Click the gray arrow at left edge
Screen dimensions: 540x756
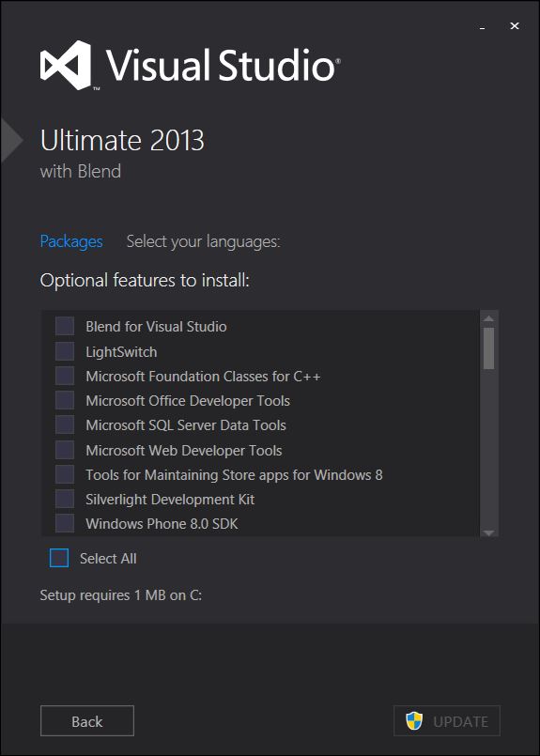click(x=11, y=140)
